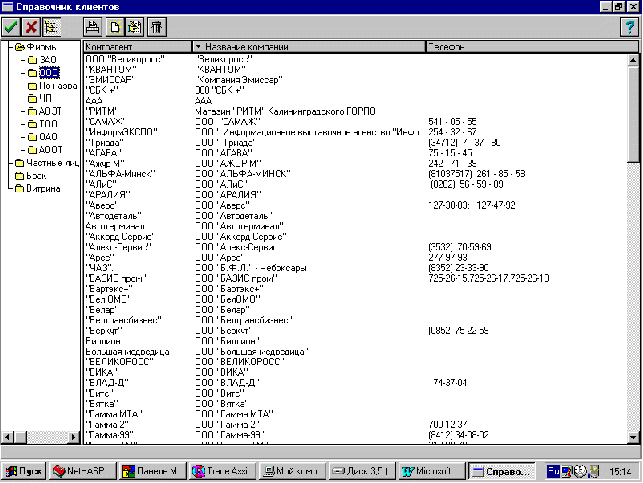This screenshot has height=483, width=643.
Task: Print the client list via printer icon
Action: click(93, 27)
